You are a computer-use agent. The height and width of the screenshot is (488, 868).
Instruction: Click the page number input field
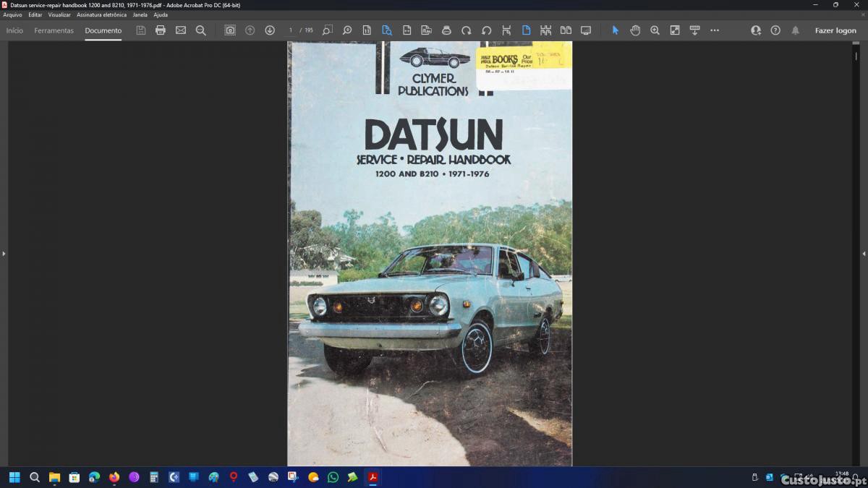coord(291,30)
